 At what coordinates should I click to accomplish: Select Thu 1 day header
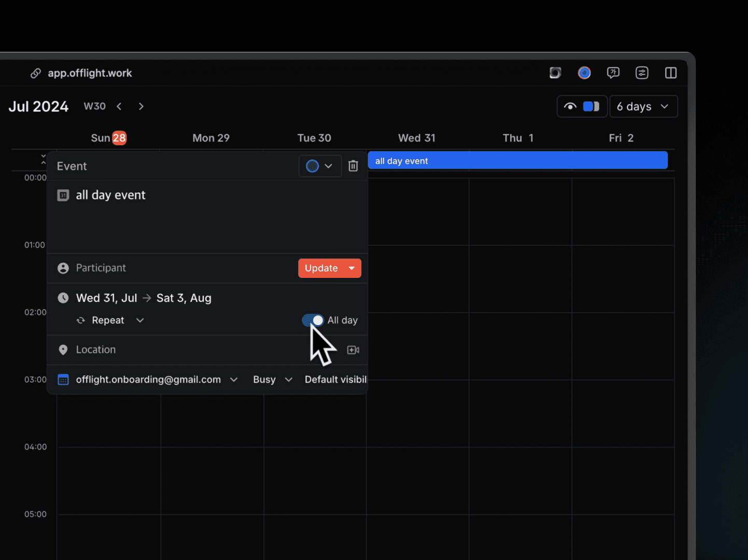(x=518, y=138)
